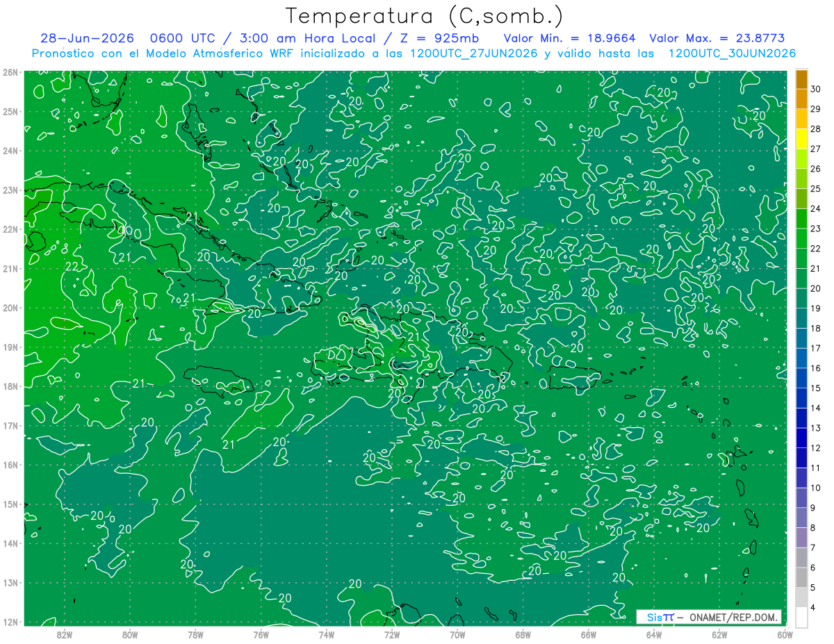Click the "68W" longitude axis label

[x=523, y=634]
